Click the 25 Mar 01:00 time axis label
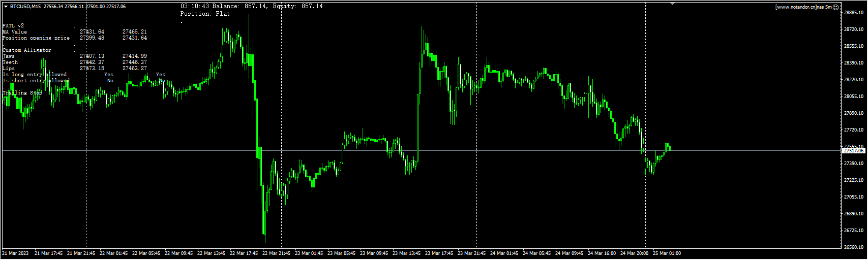This screenshot has width=868, height=260. (x=667, y=253)
